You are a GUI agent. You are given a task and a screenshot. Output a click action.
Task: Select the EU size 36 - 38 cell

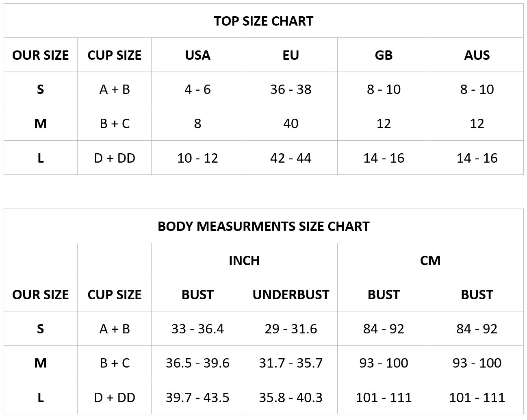tap(291, 89)
